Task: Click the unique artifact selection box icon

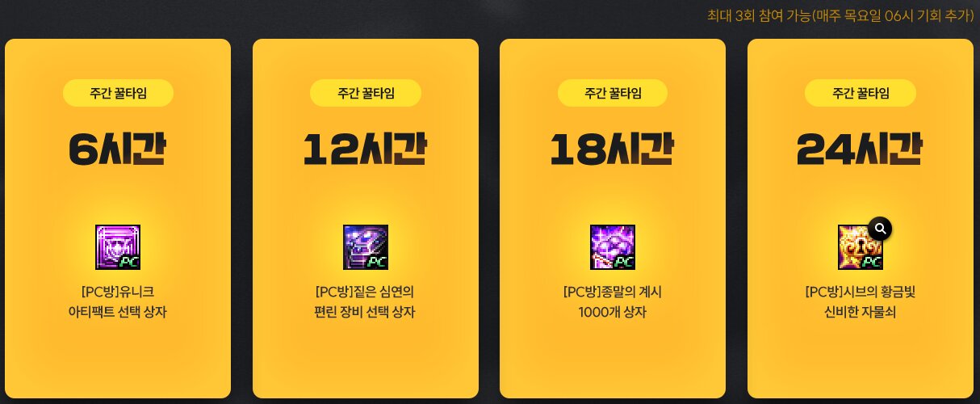Action: point(118,247)
